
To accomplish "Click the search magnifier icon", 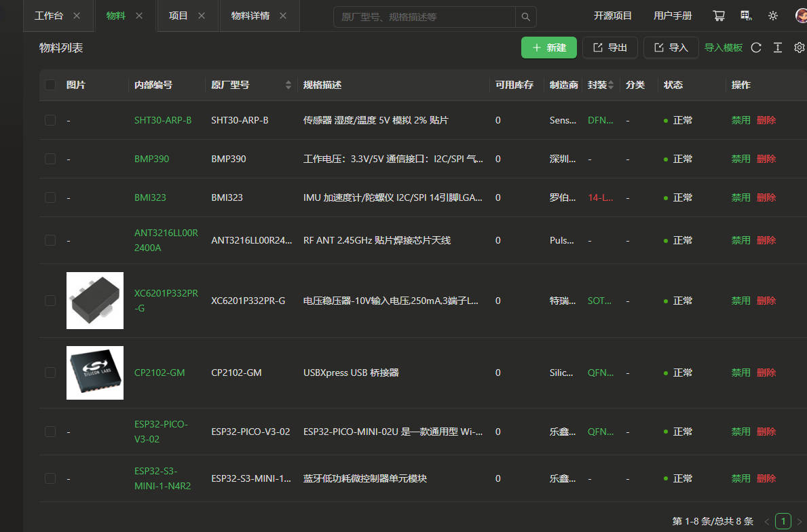I will click(x=525, y=17).
